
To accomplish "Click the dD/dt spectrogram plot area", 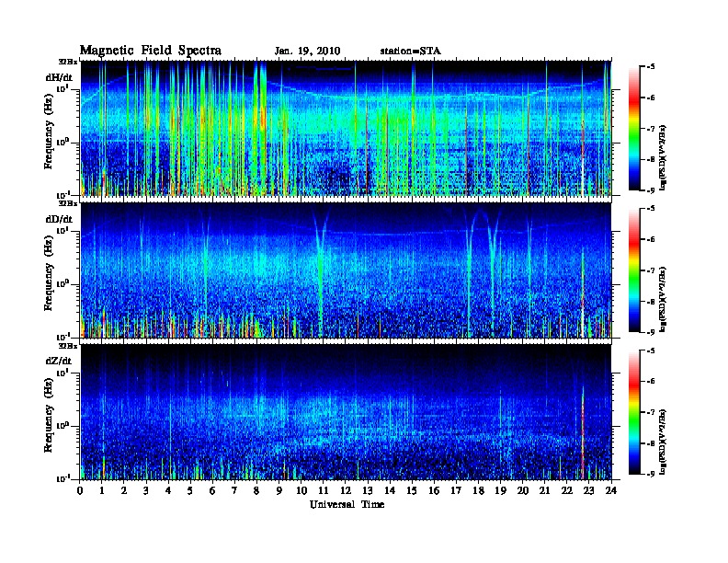I will [x=346, y=270].
